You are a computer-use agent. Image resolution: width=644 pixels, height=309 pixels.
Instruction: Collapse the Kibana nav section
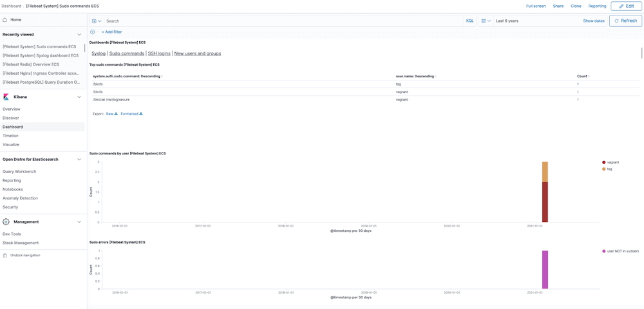(x=79, y=97)
